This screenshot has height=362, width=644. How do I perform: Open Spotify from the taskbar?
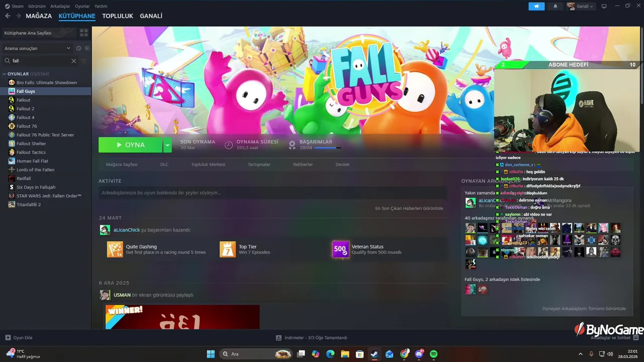[434, 354]
